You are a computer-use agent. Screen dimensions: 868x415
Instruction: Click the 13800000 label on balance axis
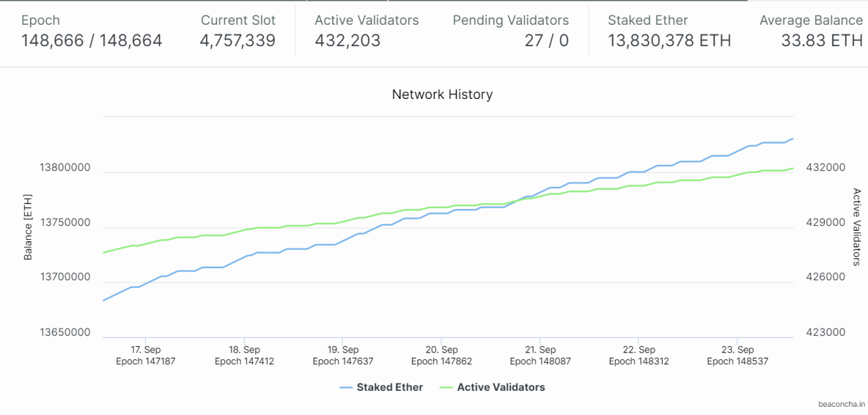(65, 168)
